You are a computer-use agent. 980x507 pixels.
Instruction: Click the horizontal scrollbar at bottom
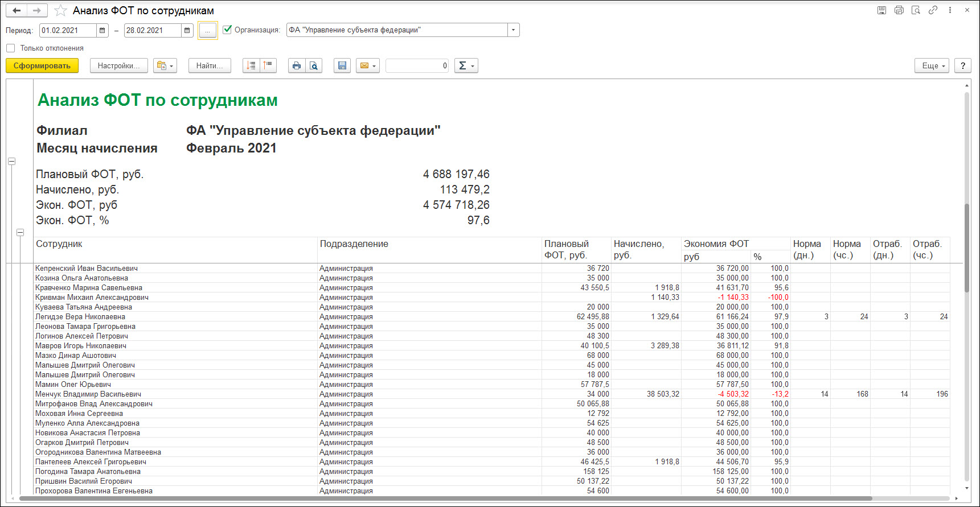tap(445, 498)
